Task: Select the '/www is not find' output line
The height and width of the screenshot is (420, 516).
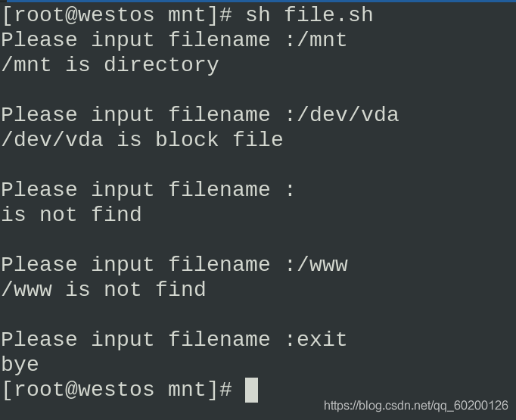Action: pos(104,290)
